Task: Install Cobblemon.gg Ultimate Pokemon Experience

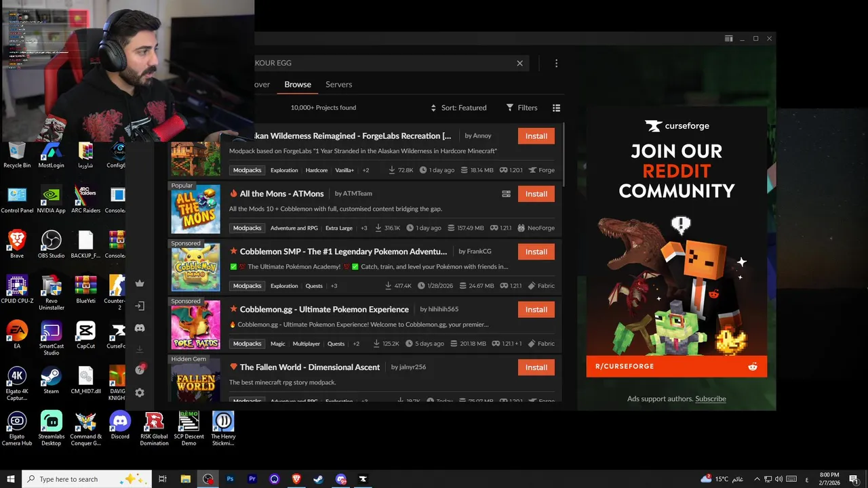Action: (536, 310)
